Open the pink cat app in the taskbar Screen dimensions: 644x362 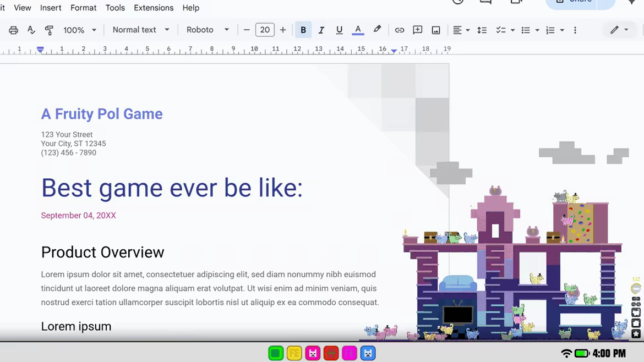pos(313,353)
